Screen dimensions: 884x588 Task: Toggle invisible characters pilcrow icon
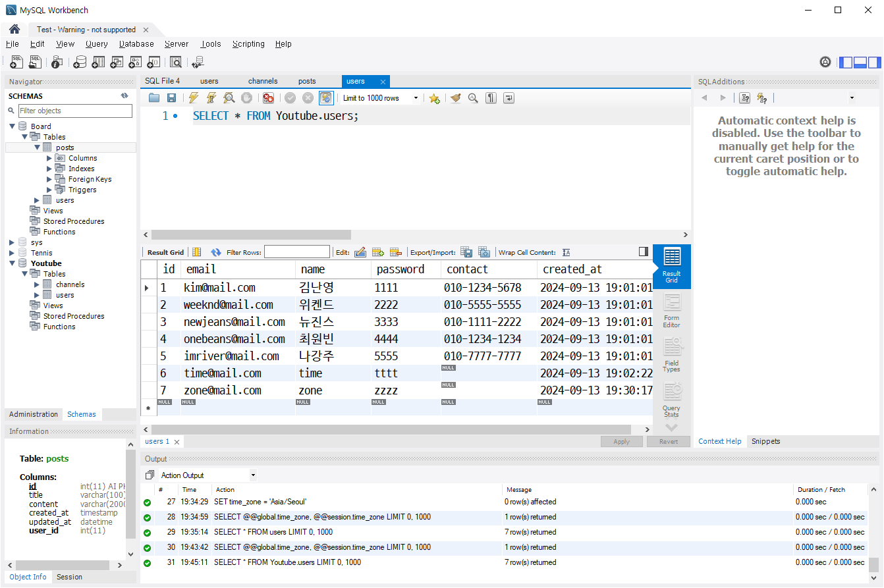pyautogui.click(x=491, y=98)
